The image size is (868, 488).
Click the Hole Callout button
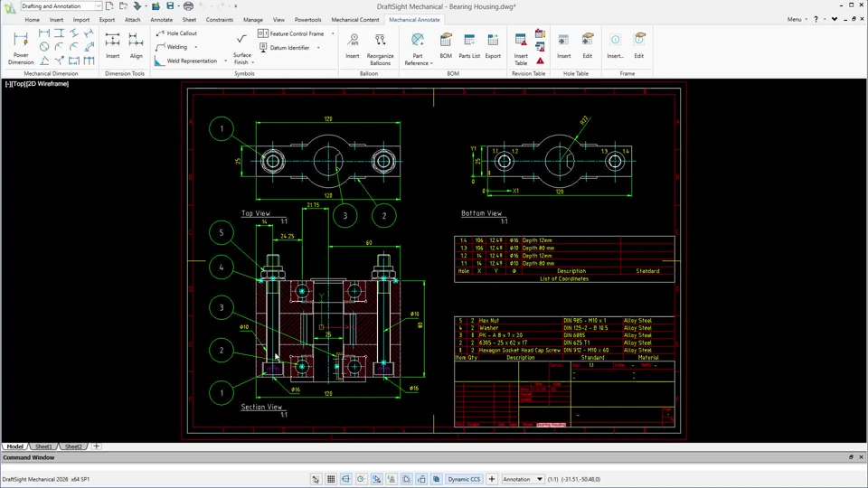(x=176, y=33)
